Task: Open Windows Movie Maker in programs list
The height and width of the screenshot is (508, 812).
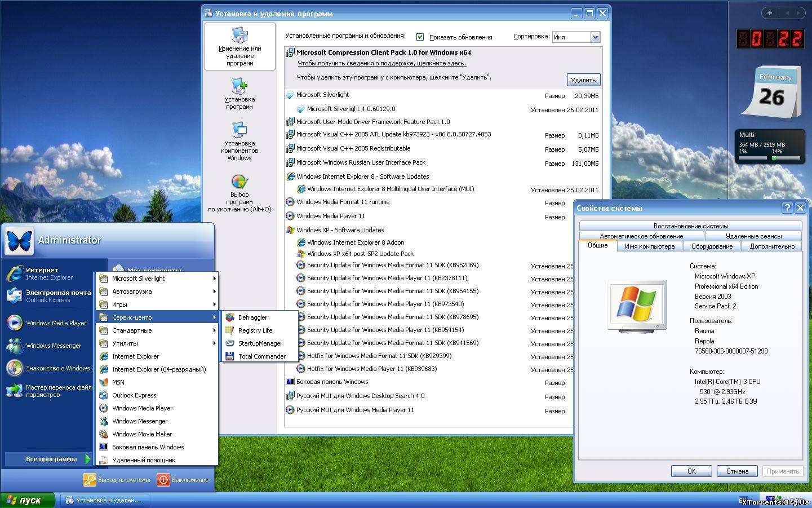Action: click(157, 434)
